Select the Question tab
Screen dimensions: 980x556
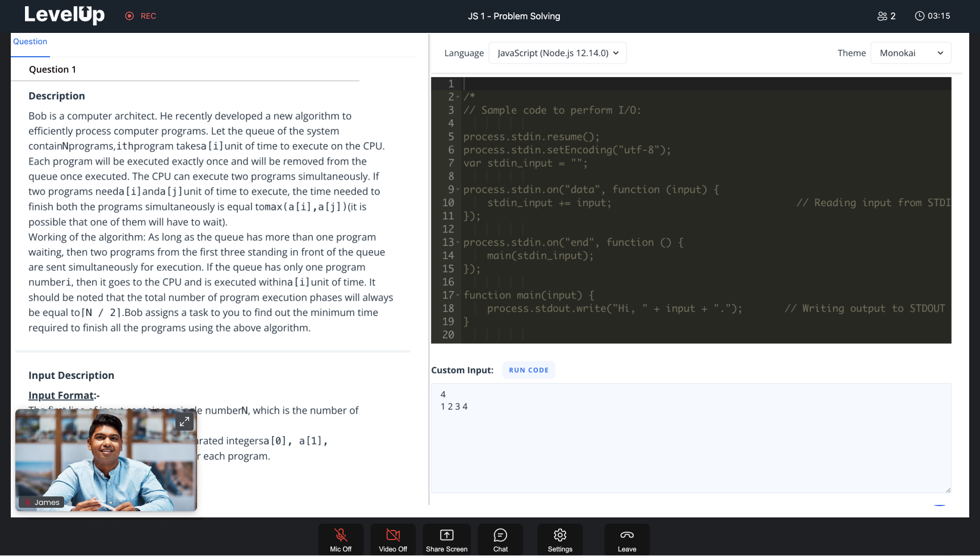point(30,41)
